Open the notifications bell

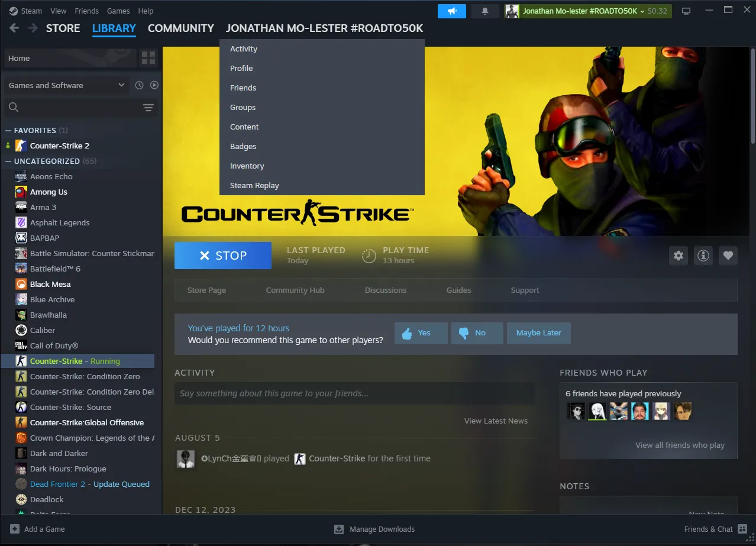tap(485, 11)
